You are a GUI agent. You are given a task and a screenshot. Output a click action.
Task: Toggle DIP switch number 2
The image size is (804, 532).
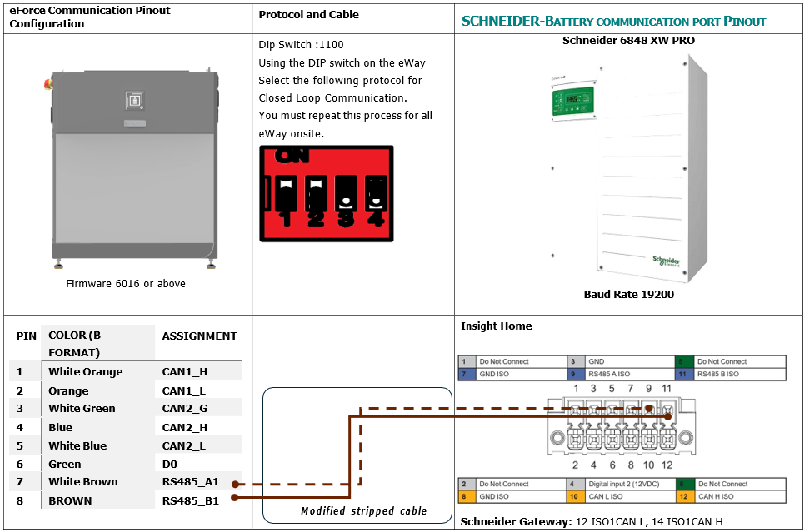click(316, 194)
